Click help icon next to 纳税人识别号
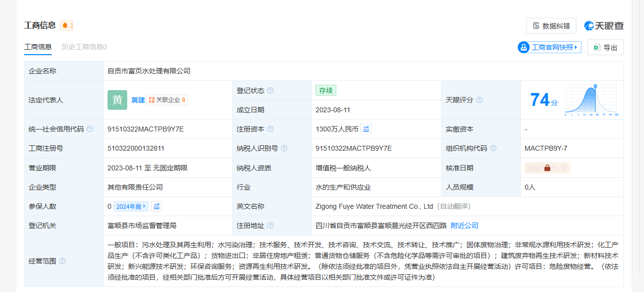Viewport: 644px width, 292px height. click(x=284, y=148)
